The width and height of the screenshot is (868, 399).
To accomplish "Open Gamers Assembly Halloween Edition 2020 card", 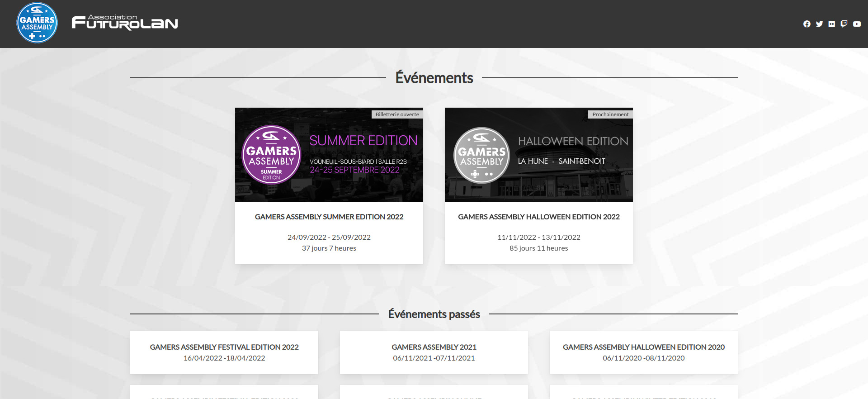I will click(x=644, y=352).
